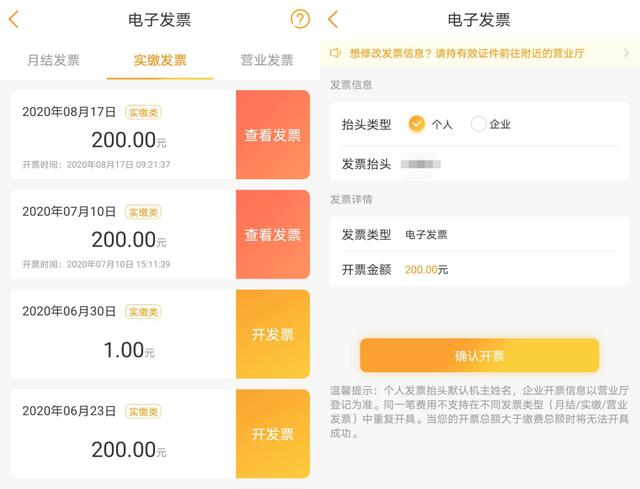Viewport: 640px width, 489px height.
Task: Expand the notice banner right chevron
Action: [627, 53]
